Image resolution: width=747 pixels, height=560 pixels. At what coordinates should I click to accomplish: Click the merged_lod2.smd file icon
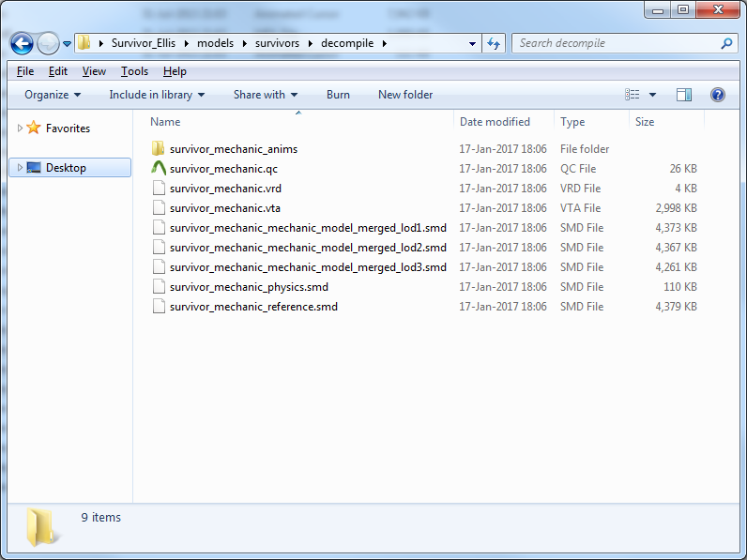(159, 247)
